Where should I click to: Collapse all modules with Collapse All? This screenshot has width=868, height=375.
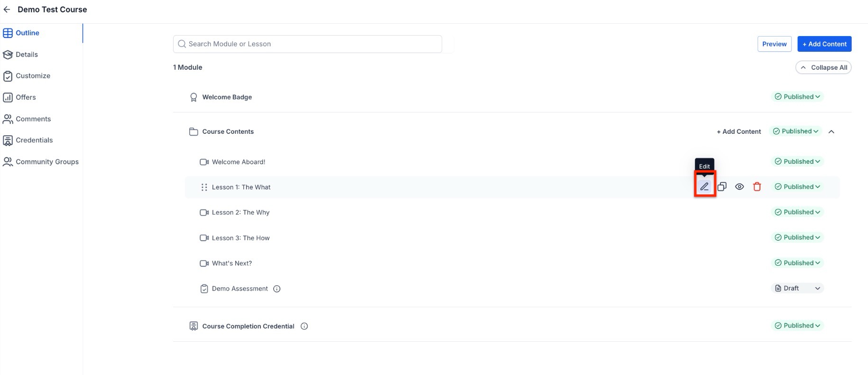point(823,67)
